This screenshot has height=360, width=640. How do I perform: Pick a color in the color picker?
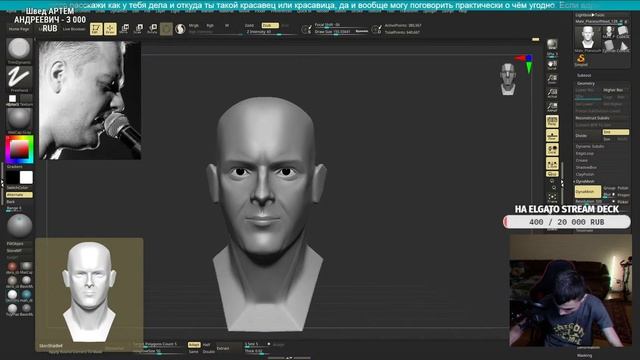(x=19, y=149)
